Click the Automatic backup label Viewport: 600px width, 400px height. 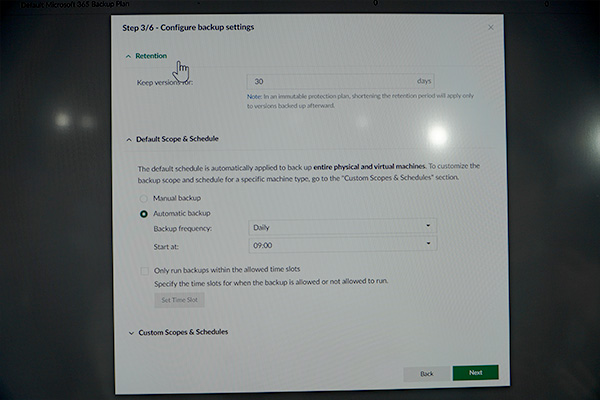tap(182, 213)
